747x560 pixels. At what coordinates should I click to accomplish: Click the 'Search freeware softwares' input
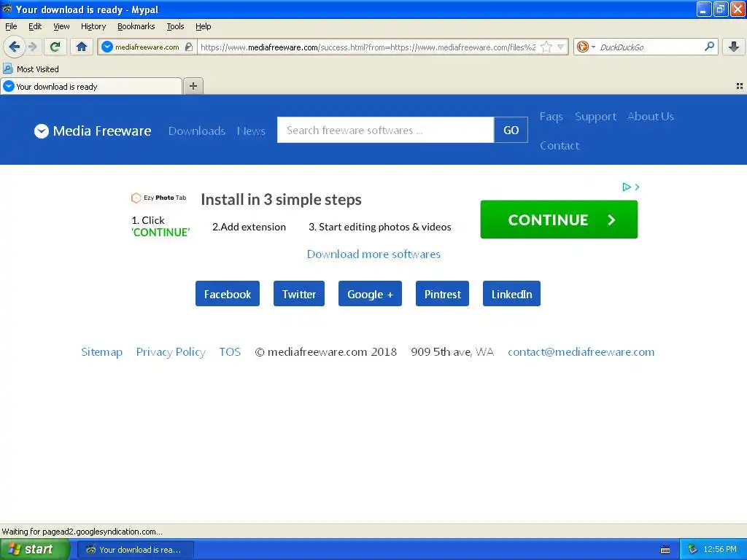385,130
